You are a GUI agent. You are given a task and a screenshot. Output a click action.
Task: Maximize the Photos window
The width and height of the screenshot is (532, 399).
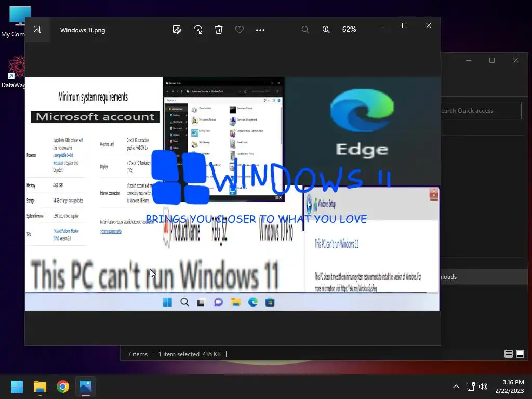coord(404,25)
